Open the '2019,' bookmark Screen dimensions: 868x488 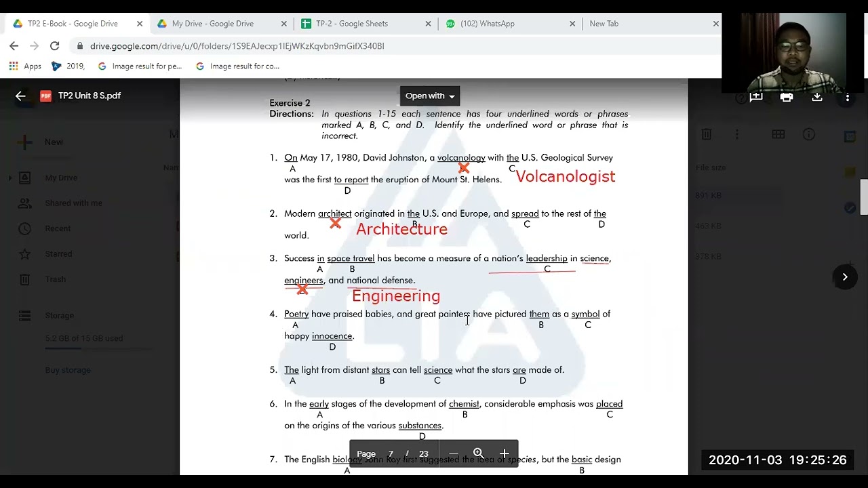click(68, 66)
